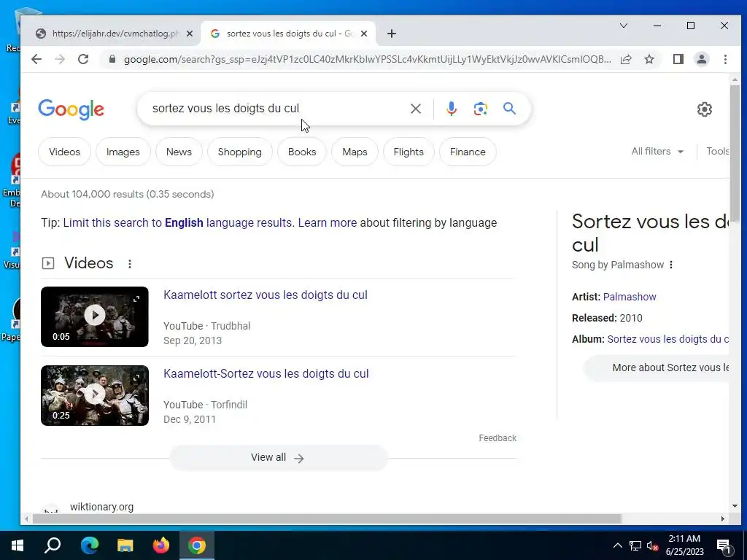Screen dimensions: 747x560
Task: Clear the Google search box text
Action: point(415,109)
